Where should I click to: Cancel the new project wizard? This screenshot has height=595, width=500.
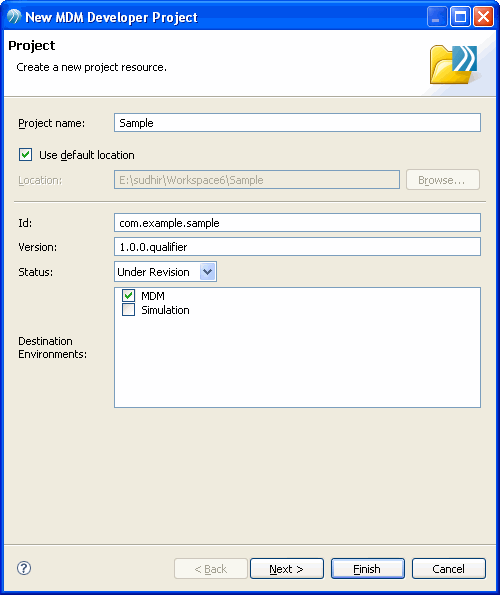pos(449,568)
